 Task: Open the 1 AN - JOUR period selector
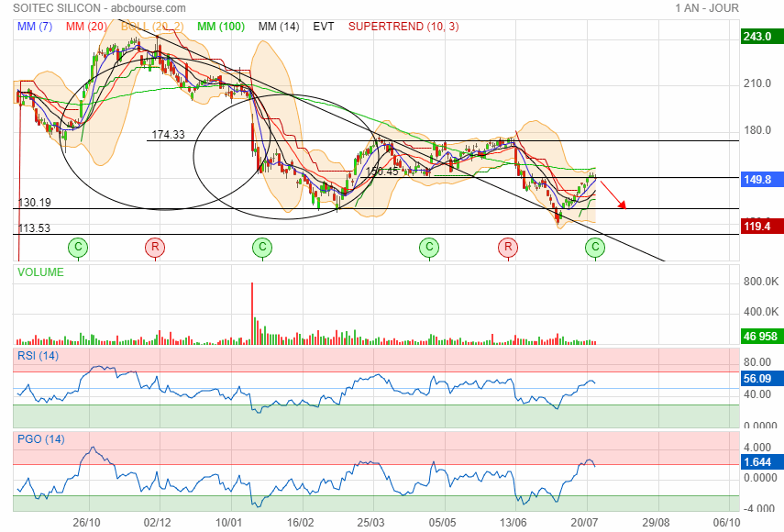tap(706, 8)
